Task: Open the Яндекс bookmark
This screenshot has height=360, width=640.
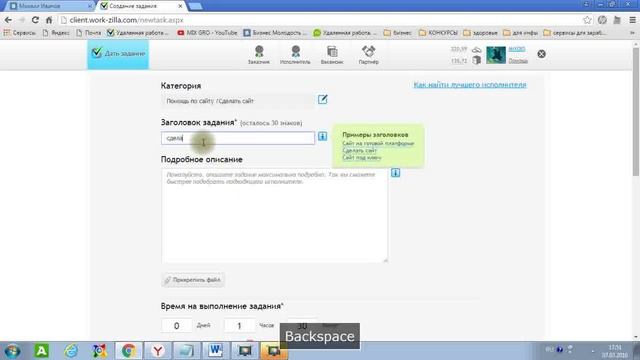Action: 56,33
